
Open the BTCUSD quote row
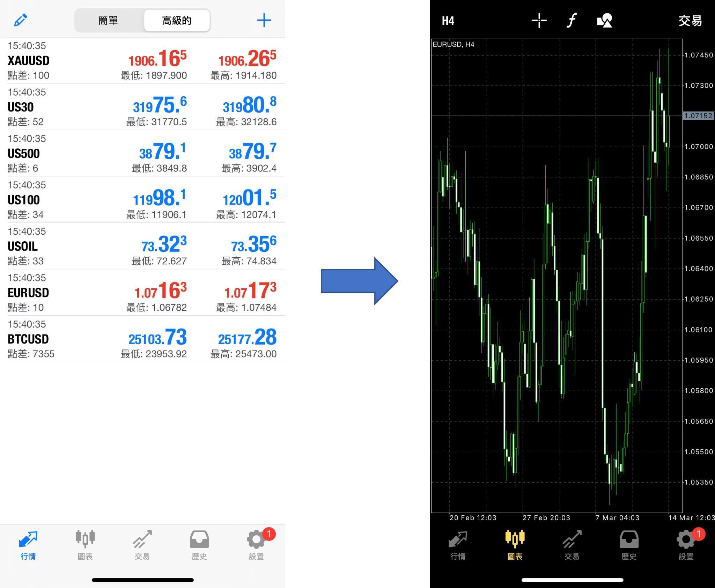142,339
